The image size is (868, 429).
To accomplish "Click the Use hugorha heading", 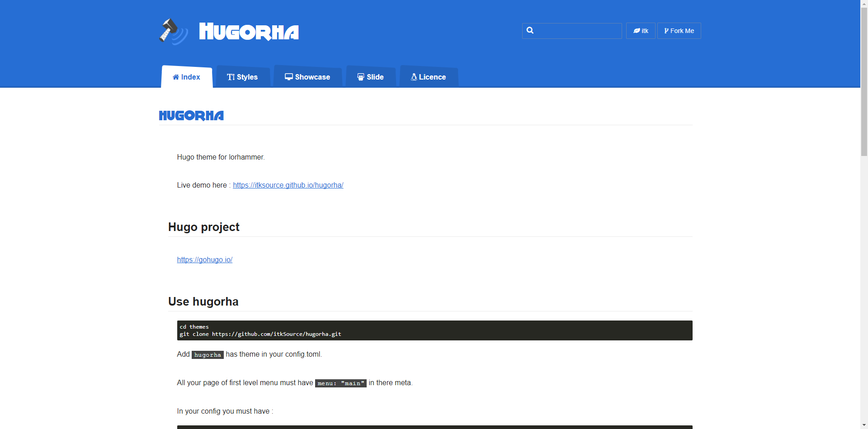I will point(203,302).
